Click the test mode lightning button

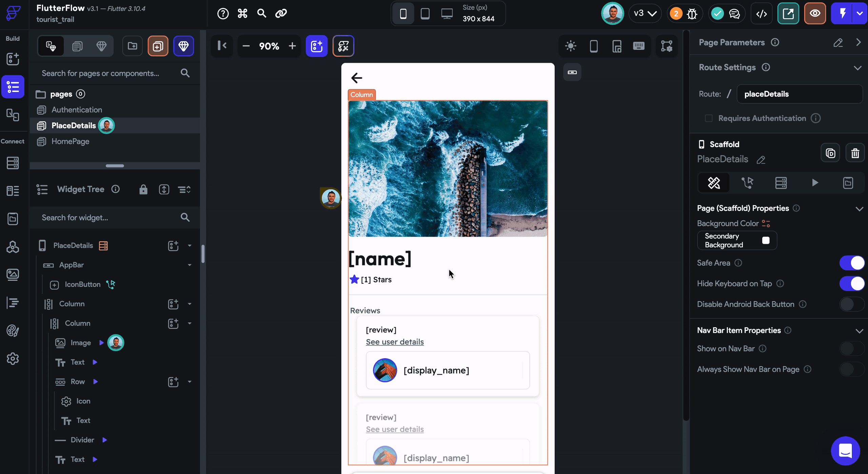(843, 14)
